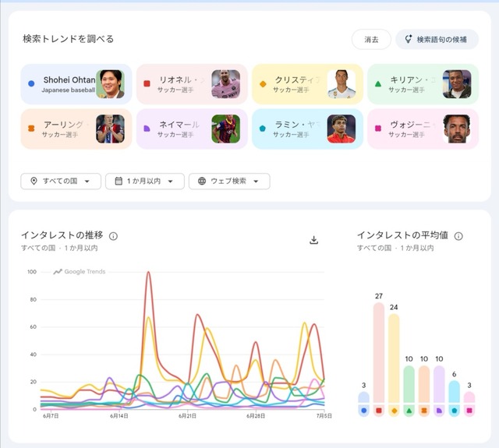Viewport: 499px width, 448px height.
Task: Click the 検索トレンドを調べる heading
Action: pyautogui.click(x=68, y=39)
